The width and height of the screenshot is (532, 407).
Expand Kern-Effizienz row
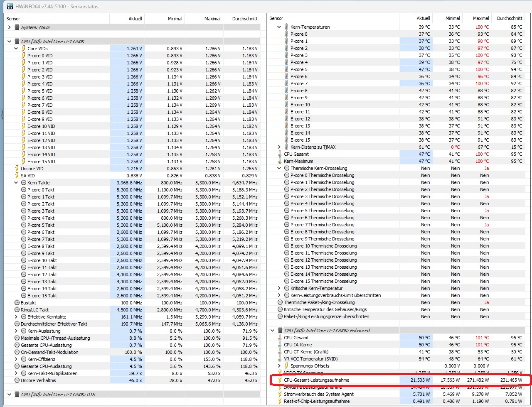[16, 359]
